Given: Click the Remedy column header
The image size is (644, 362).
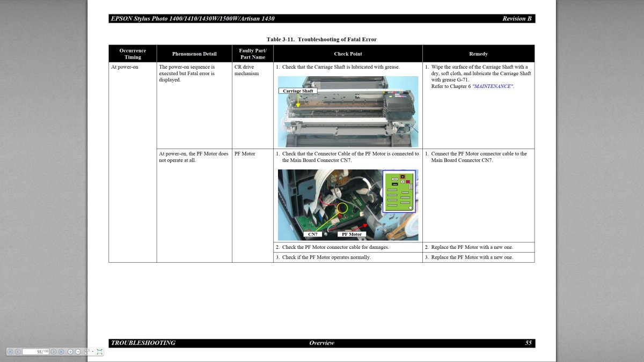Looking at the screenshot, I should 478,54.
